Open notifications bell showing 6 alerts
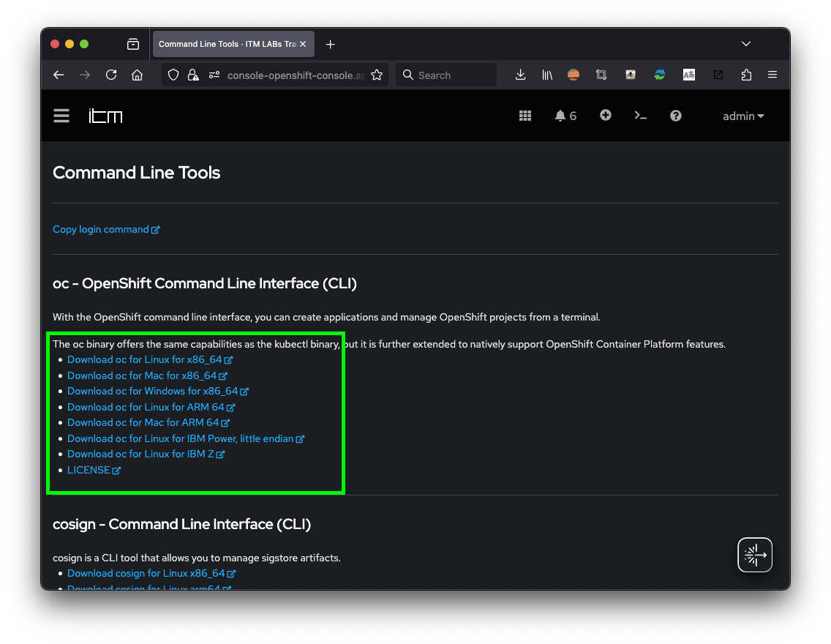The image size is (831, 644). click(565, 116)
